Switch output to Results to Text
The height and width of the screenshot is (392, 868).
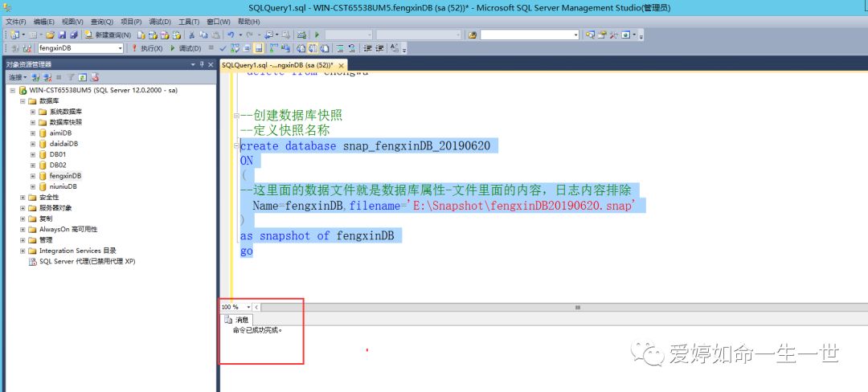[x=299, y=48]
